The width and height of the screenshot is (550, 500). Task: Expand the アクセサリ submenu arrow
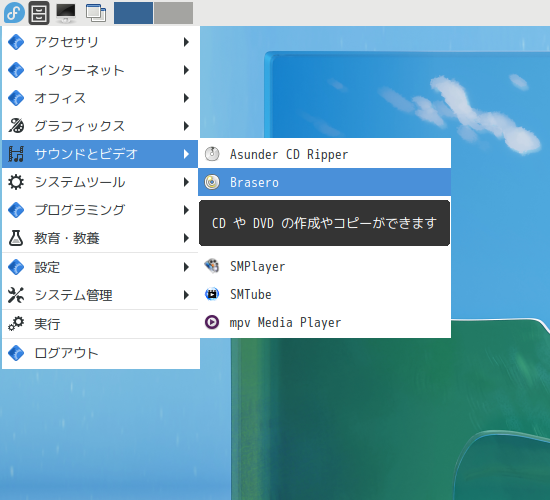[186, 42]
